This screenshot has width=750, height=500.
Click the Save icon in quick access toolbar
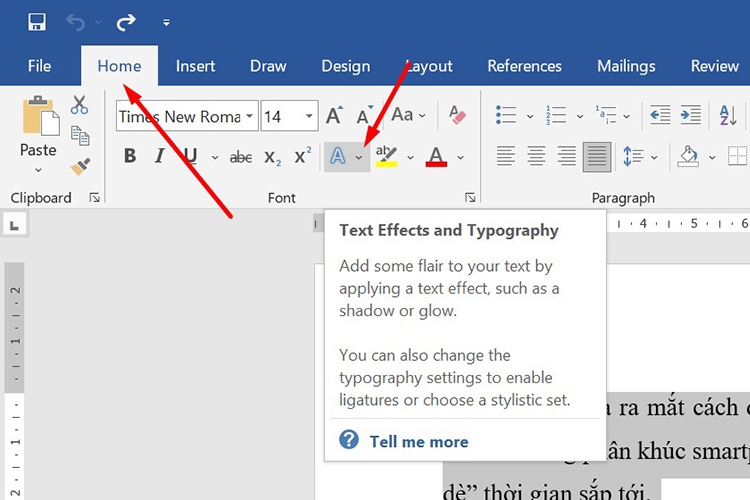(37, 22)
